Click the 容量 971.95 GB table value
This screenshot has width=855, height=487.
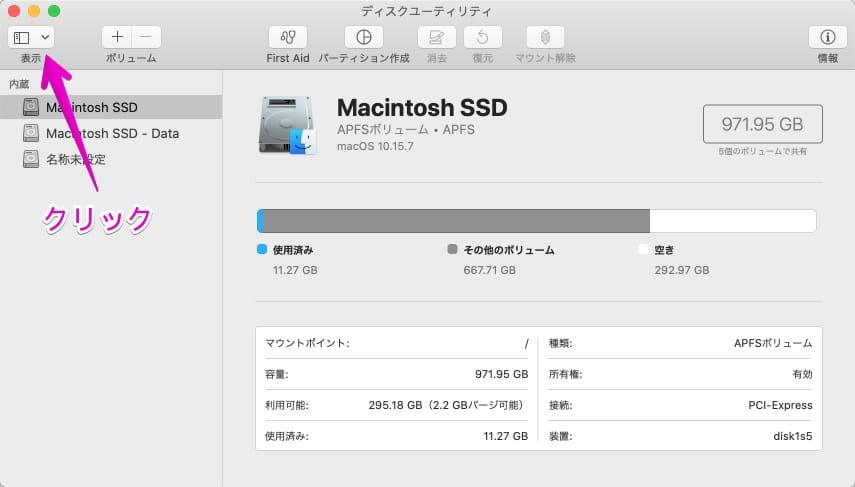(501, 374)
